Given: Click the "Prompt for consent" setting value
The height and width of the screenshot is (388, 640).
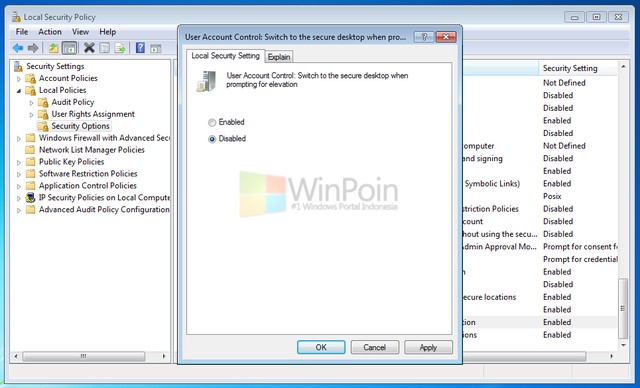Looking at the screenshot, I should click(x=580, y=246).
